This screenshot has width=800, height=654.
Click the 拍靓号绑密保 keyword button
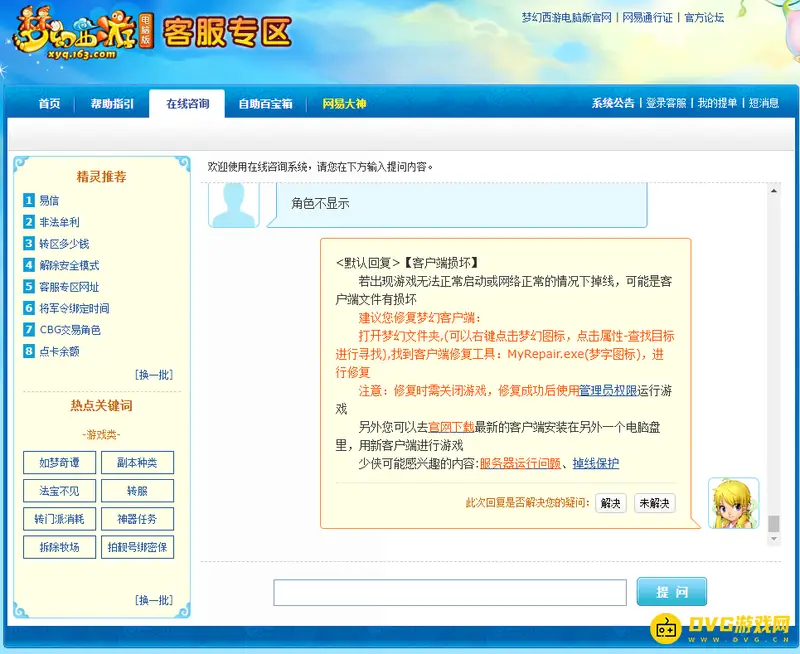click(137, 547)
